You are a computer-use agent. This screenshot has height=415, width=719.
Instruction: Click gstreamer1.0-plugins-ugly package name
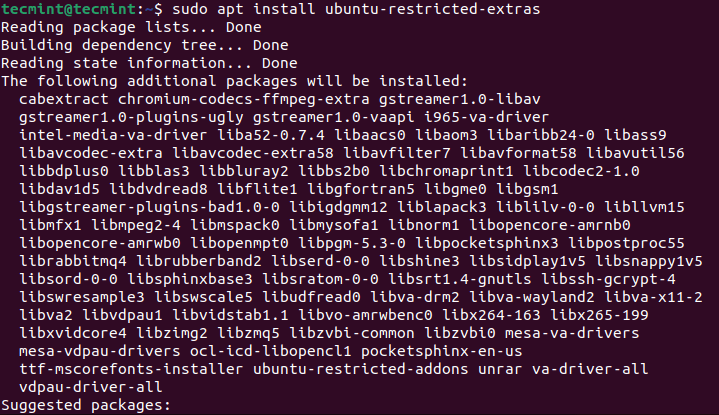pyautogui.click(x=131, y=117)
